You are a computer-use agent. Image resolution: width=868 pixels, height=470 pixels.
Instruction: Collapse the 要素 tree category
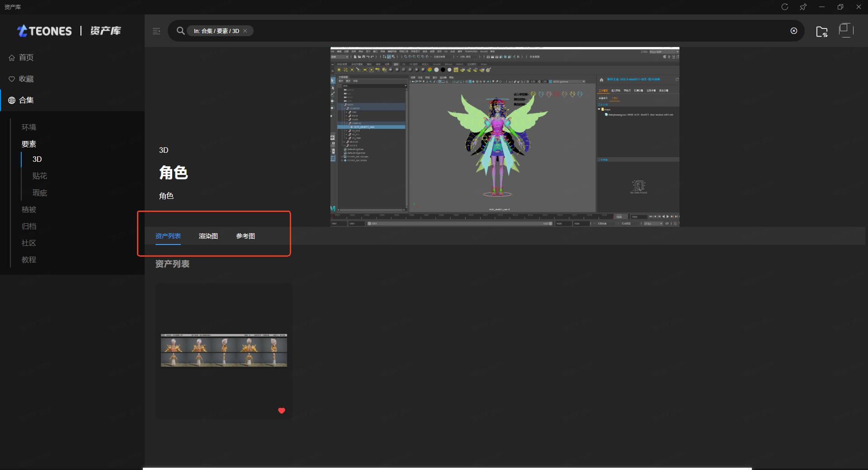pos(29,144)
